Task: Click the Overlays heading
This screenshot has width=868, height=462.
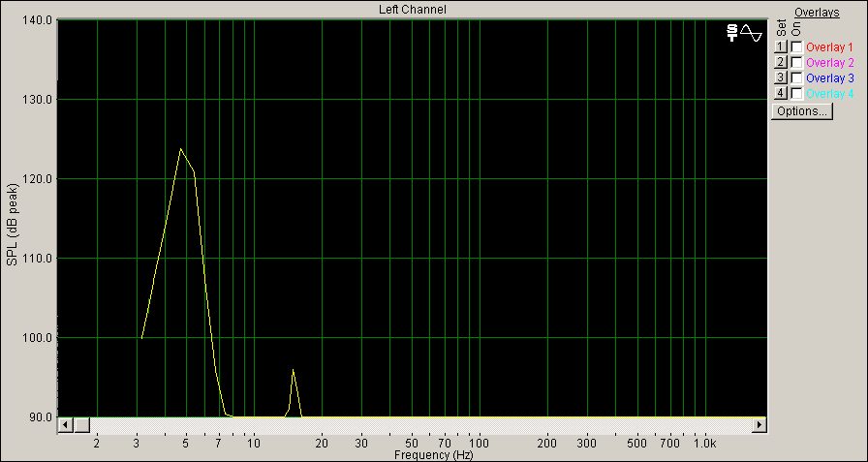Action: (x=817, y=13)
